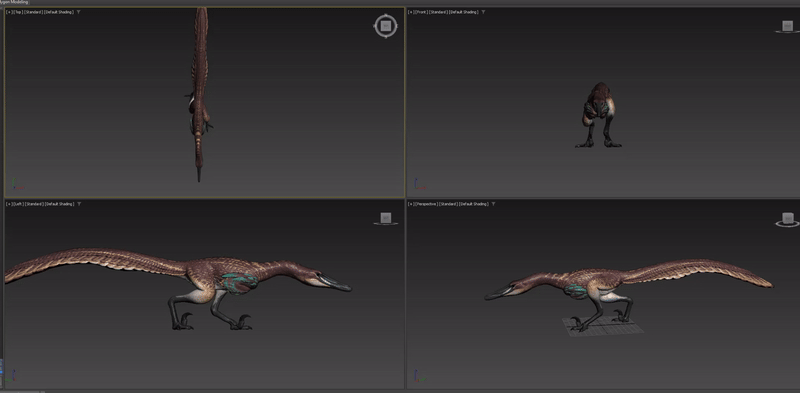
Task: Switch to the Polygon Modeling ribbon tab
Action: coord(14,2)
